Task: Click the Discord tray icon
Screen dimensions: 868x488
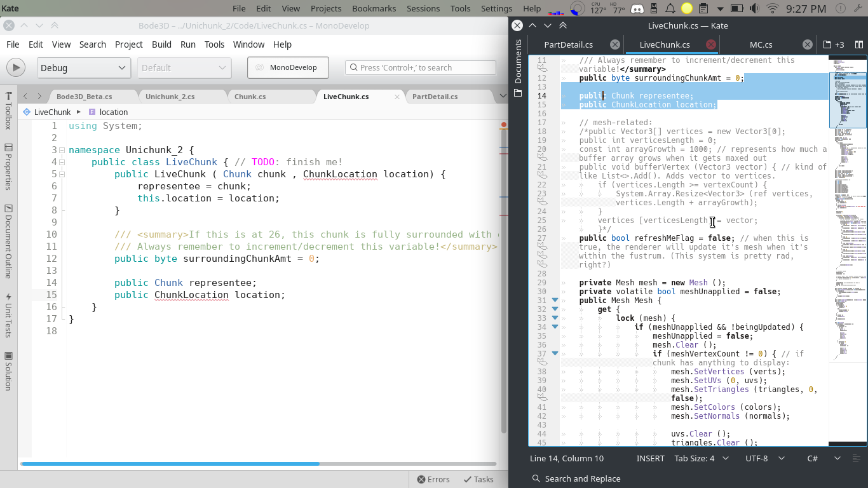Action: pos(636,8)
